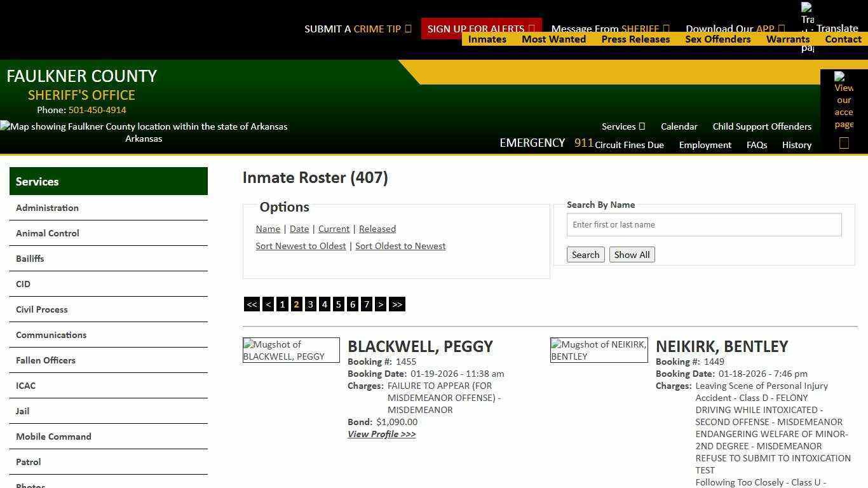Image resolution: width=868 pixels, height=488 pixels.
Task: Click the Show All button
Action: (x=632, y=254)
